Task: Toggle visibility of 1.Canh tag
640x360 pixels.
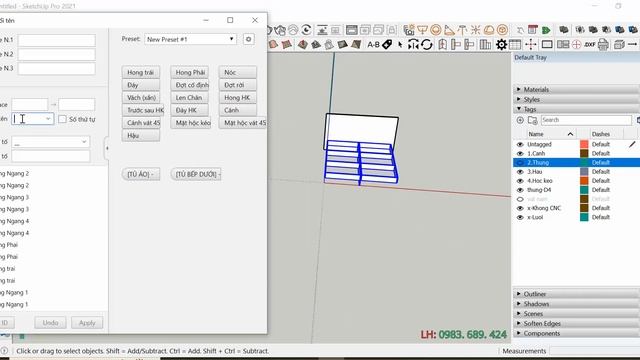Action: (520, 153)
